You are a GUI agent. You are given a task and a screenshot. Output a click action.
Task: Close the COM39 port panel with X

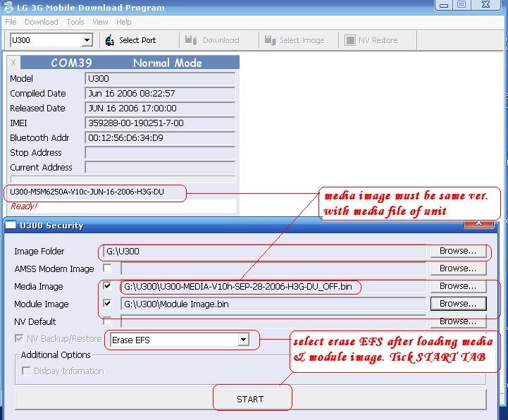[13, 62]
